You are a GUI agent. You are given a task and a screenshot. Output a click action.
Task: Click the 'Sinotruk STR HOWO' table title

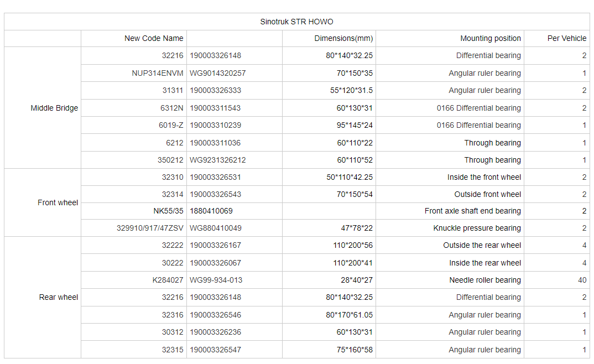(x=296, y=22)
